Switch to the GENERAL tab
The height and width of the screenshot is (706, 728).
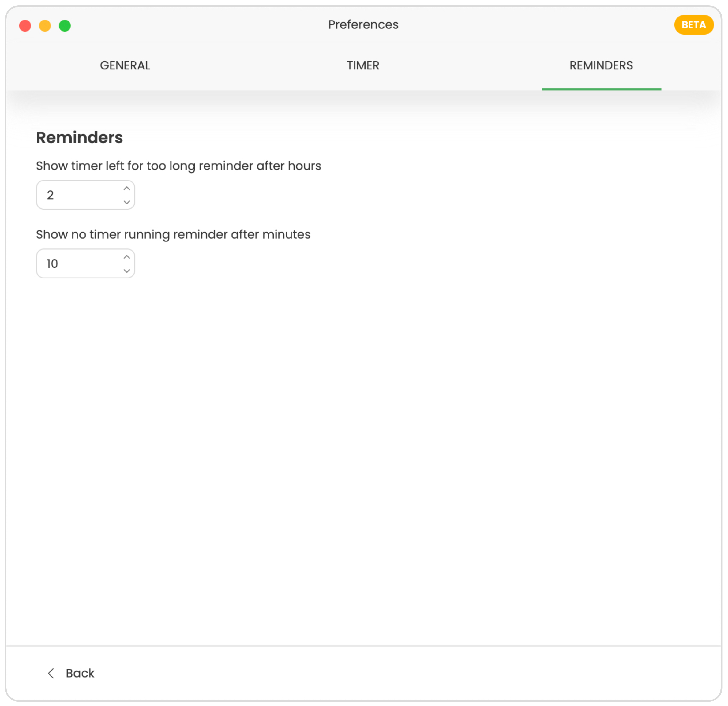point(125,65)
